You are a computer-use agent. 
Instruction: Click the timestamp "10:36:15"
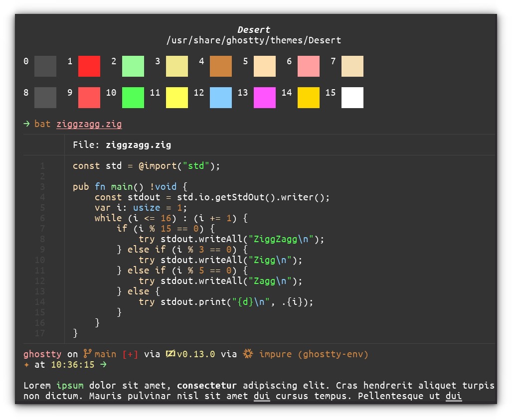pyautogui.click(x=72, y=365)
